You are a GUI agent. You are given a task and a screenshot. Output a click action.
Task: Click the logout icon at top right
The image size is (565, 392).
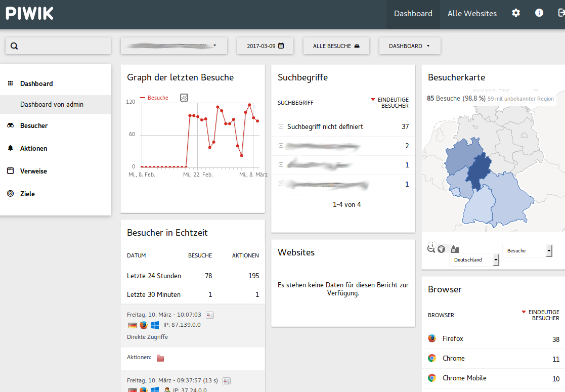click(x=561, y=13)
